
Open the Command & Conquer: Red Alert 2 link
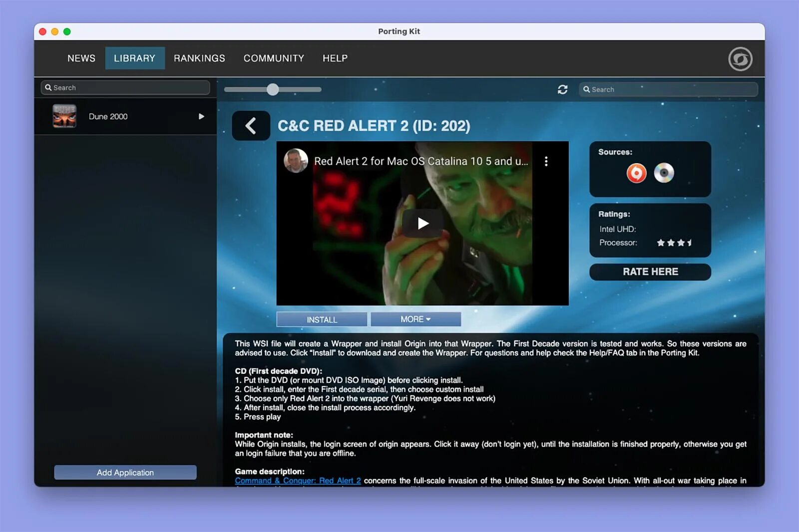298,481
